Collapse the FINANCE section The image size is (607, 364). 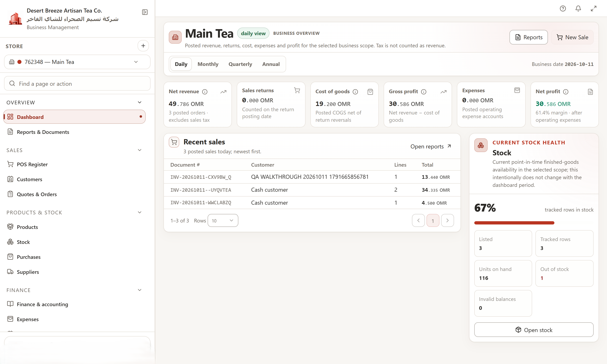coord(140,290)
